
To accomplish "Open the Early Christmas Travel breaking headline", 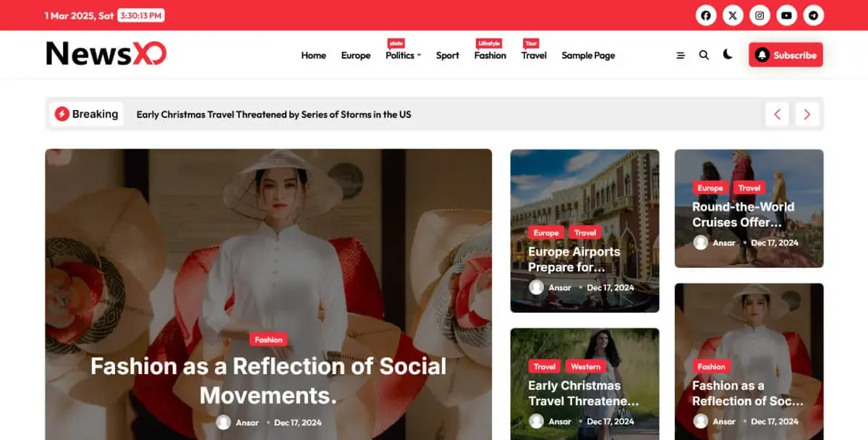I will click(273, 114).
